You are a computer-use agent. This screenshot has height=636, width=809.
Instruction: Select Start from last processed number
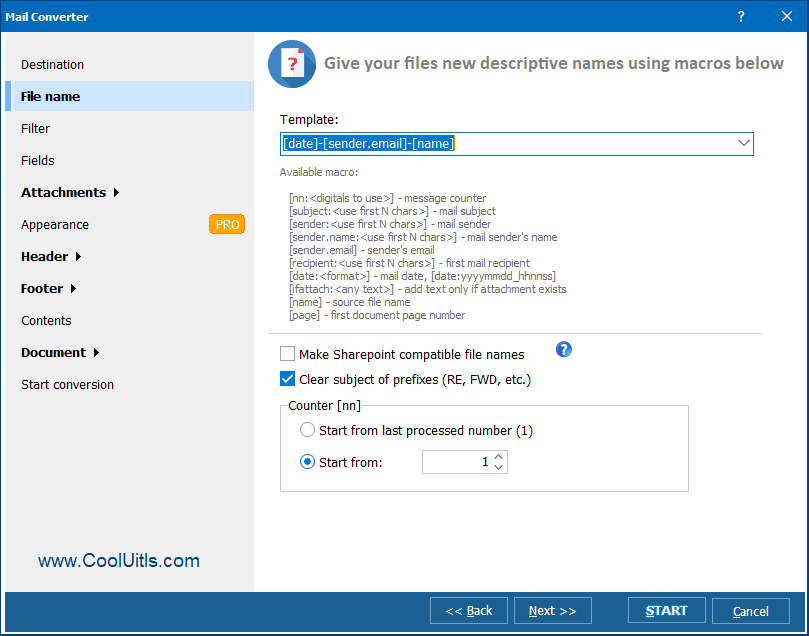click(307, 430)
